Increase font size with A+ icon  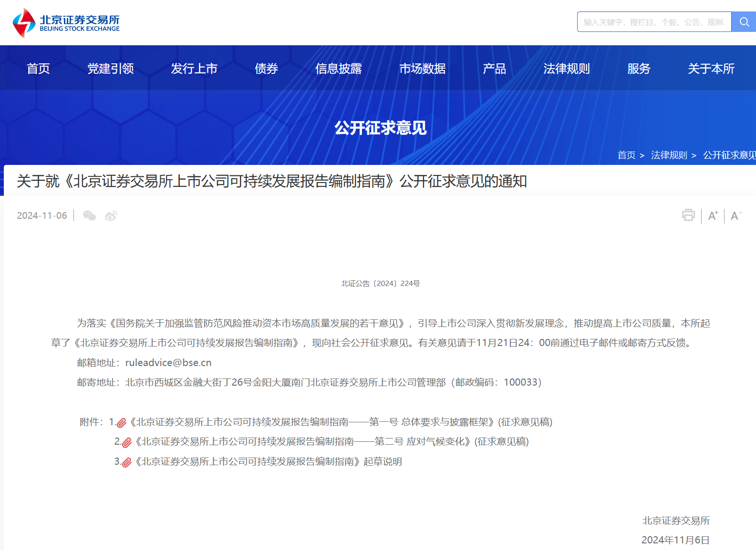click(713, 216)
